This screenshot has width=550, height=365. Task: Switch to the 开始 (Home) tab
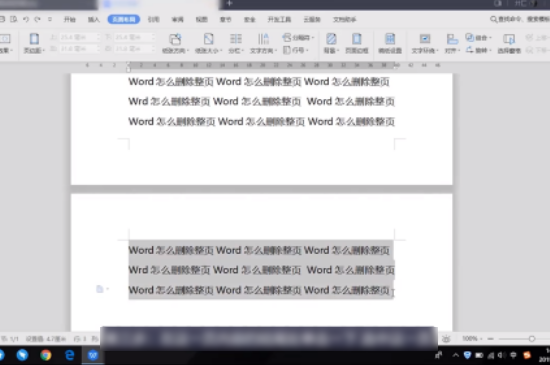(69, 19)
